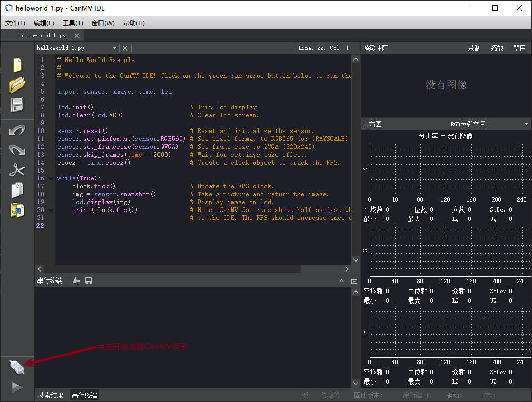Click the 传感器 status bar entry
The width and height of the screenshot is (532, 402).
coord(331,395)
